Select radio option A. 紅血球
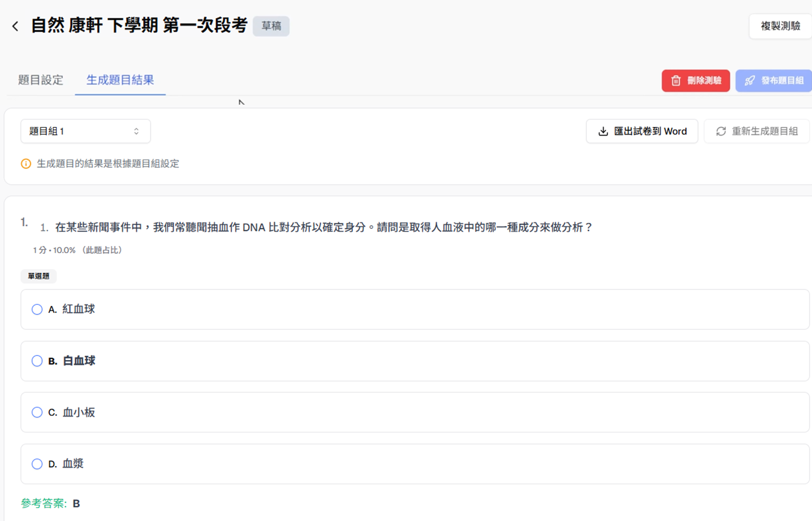812x521 pixels. [37, 309]
